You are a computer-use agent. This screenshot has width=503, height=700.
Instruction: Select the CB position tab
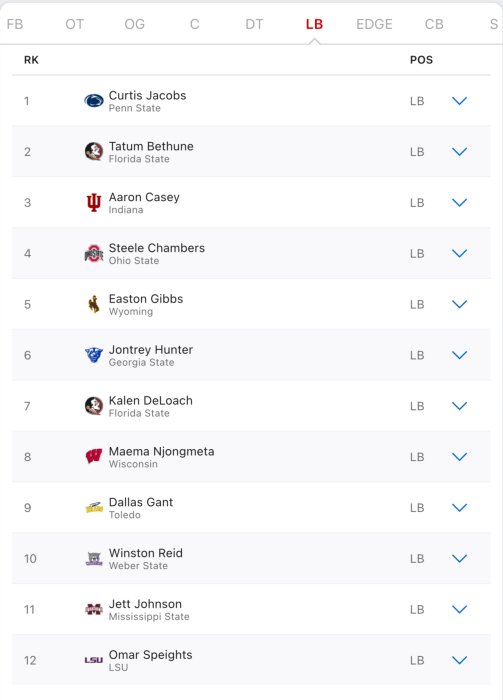(434, 24)
